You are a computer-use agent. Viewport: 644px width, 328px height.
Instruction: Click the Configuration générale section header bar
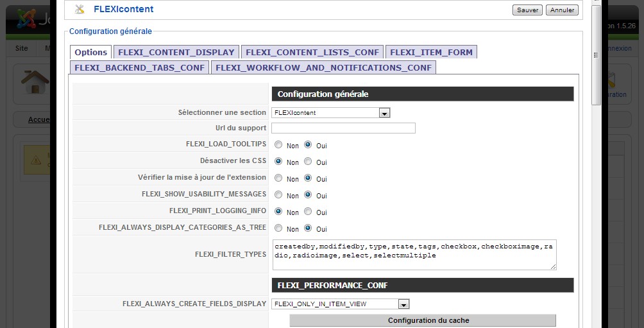423,94
